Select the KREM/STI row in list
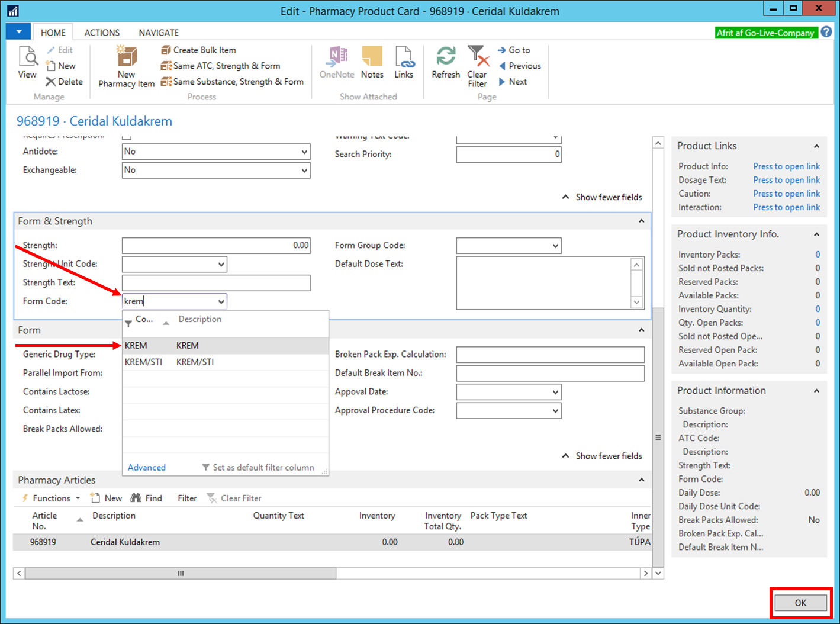This screenshot has width=840, height=624. [x=195, y=362]
